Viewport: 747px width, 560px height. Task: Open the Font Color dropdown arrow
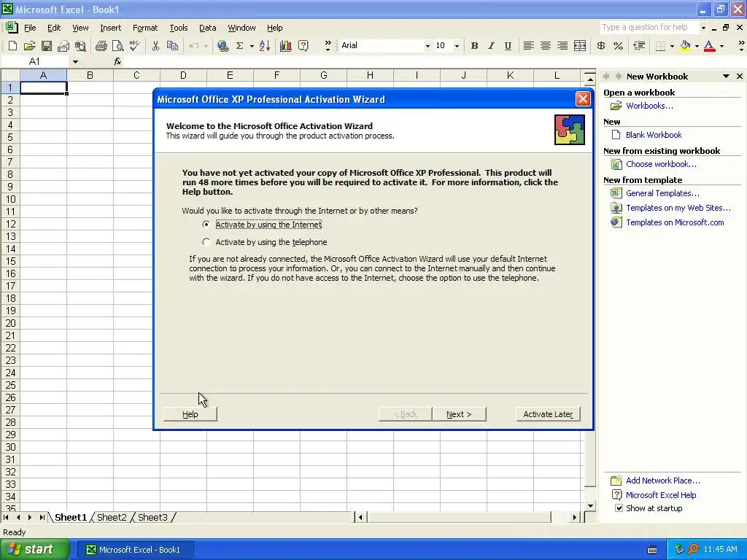[721, 46]
